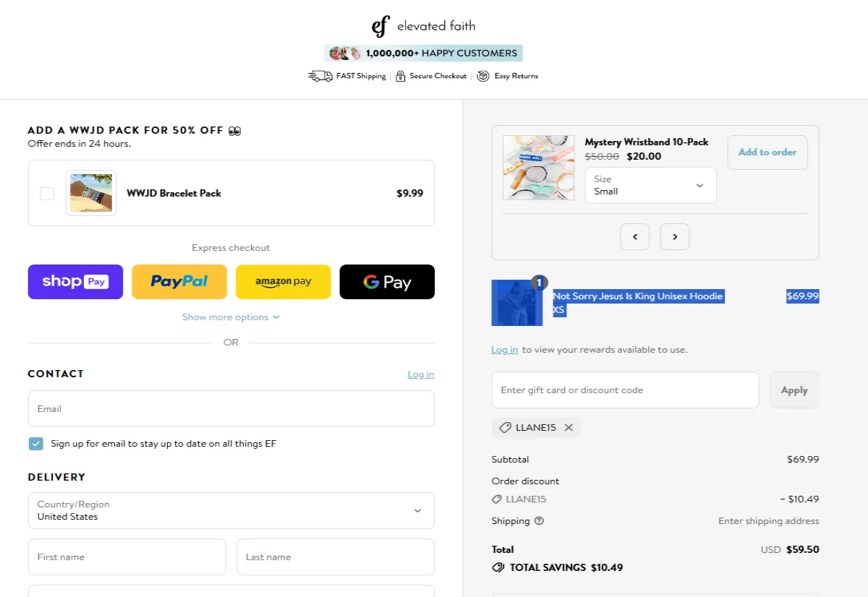Click the Email address field

231,408
